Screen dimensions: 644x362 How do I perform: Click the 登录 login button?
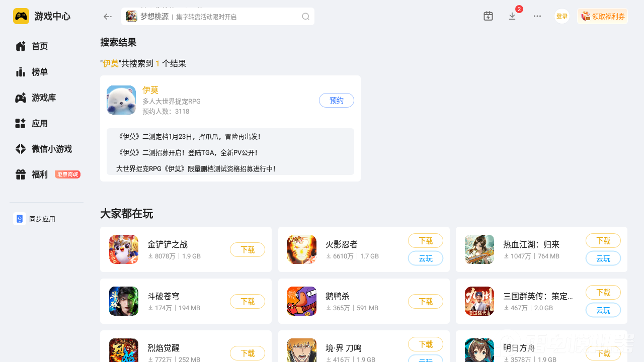[x=562, y=16]
